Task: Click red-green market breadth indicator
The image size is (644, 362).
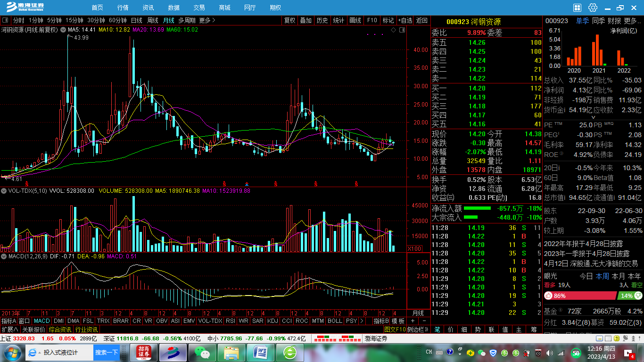Action: click(x=338, y=338)
